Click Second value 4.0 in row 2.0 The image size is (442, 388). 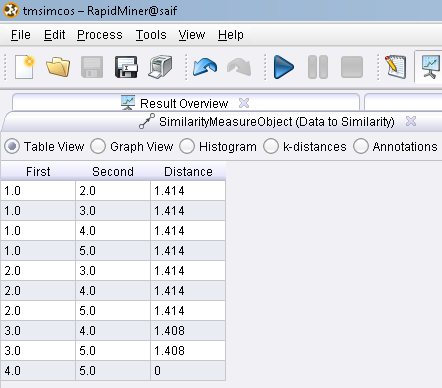(113, 290)
